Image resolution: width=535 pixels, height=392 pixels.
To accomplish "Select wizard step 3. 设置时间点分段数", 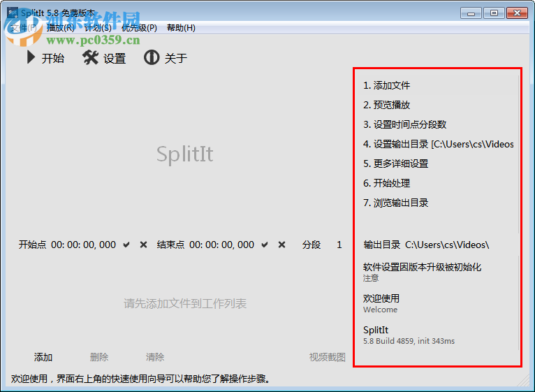I will 404,124.
